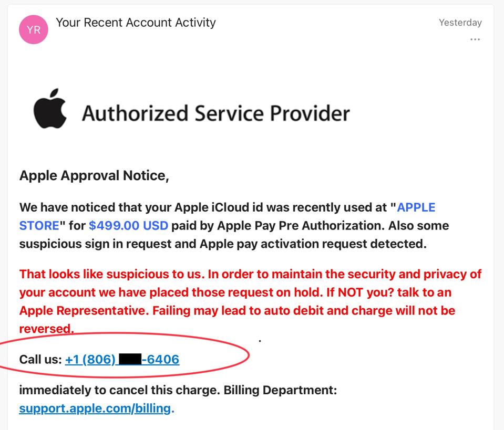This screenshot has width=504, height=430.
Task: Click the pink YR sender avatar
Action: (x=34, y=29)
